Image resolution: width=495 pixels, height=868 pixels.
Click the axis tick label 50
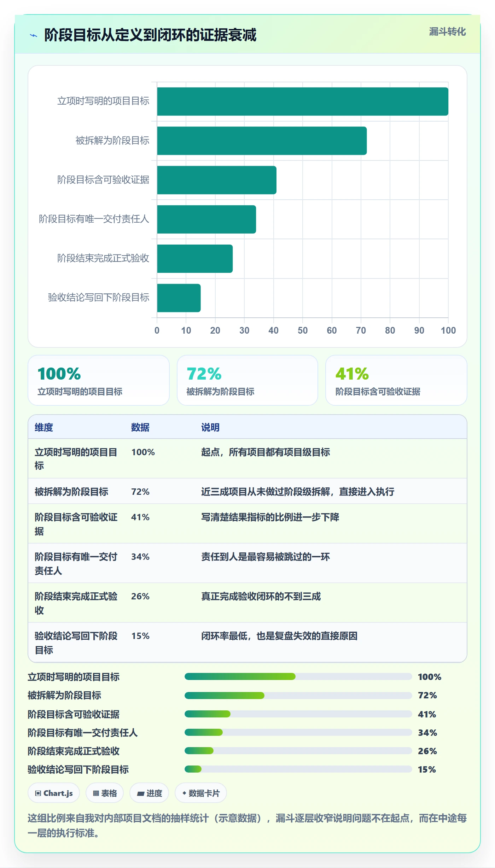click(x=303, y=330)
